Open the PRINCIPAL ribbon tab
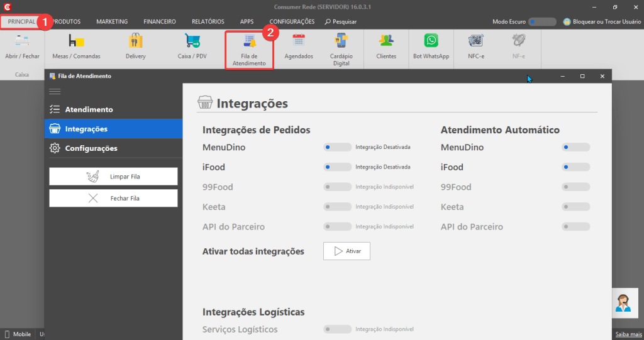The image size is (644, 340). [x=21, y=22]
